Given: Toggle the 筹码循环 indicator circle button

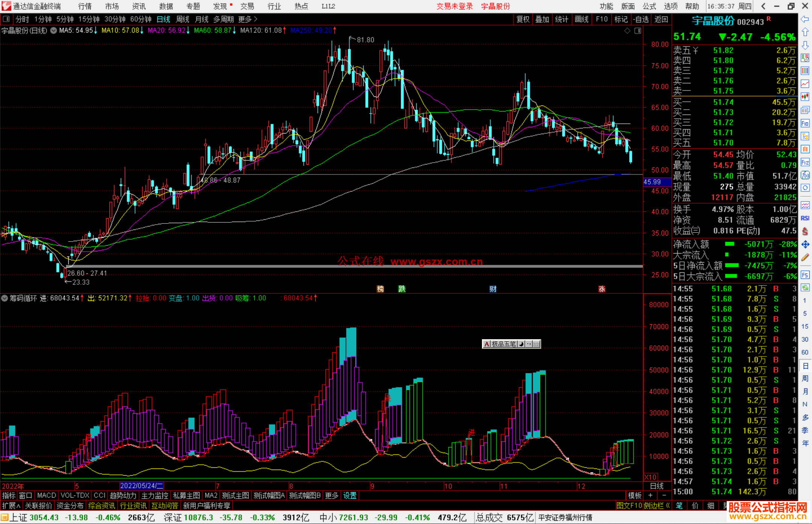Looking at the screenshot, I should pyautogui.click(x=5, y=298).
